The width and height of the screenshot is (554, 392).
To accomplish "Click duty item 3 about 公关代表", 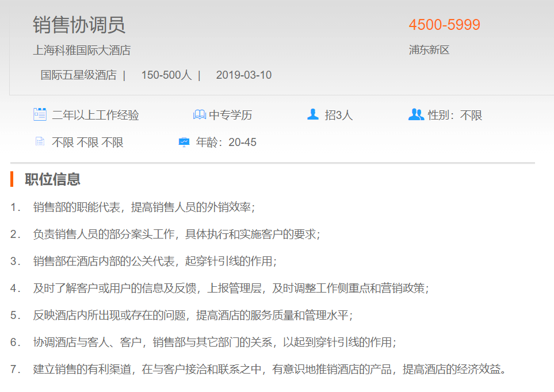I will tap(155, 261).
